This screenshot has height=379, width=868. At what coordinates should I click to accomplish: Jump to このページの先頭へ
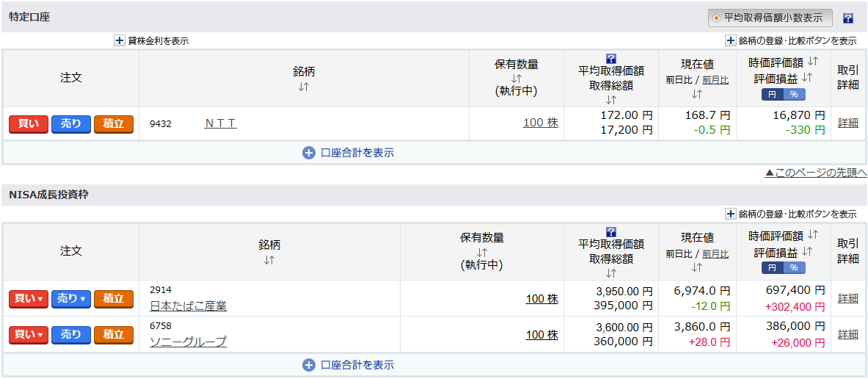[x=816, y=173]
